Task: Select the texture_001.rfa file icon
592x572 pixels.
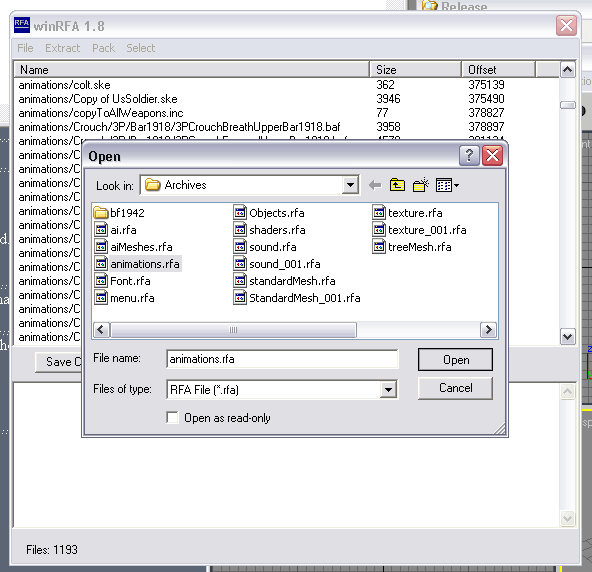Action: tap(379, 230)
